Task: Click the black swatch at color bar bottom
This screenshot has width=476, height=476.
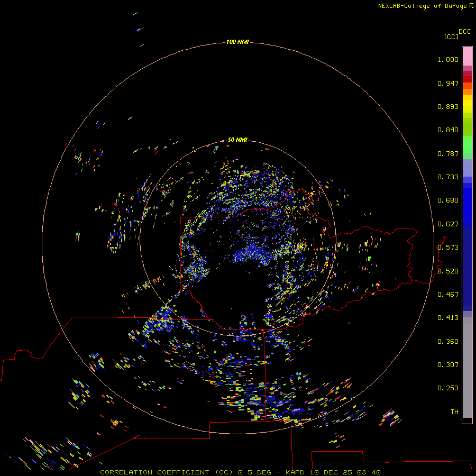Action: pos(466,420)
